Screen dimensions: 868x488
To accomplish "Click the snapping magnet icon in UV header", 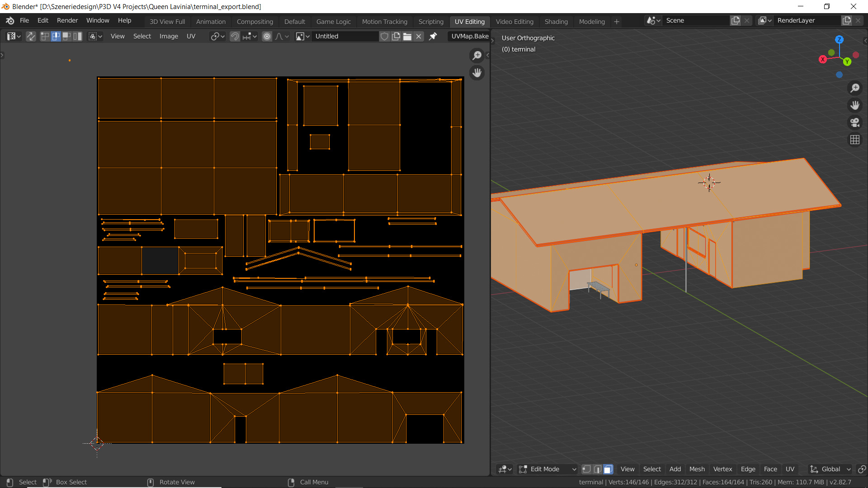I will pos(235,36).
